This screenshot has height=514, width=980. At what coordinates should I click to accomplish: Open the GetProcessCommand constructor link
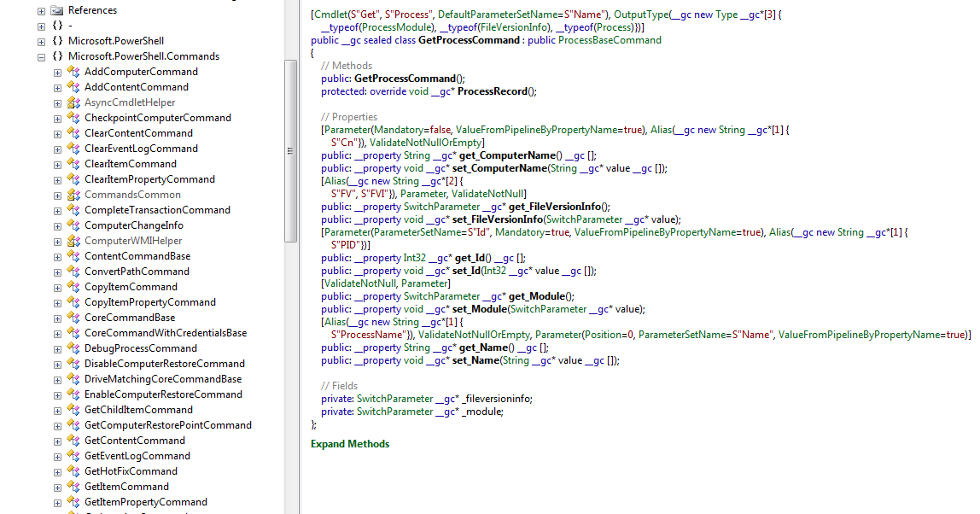click(405, 79)
